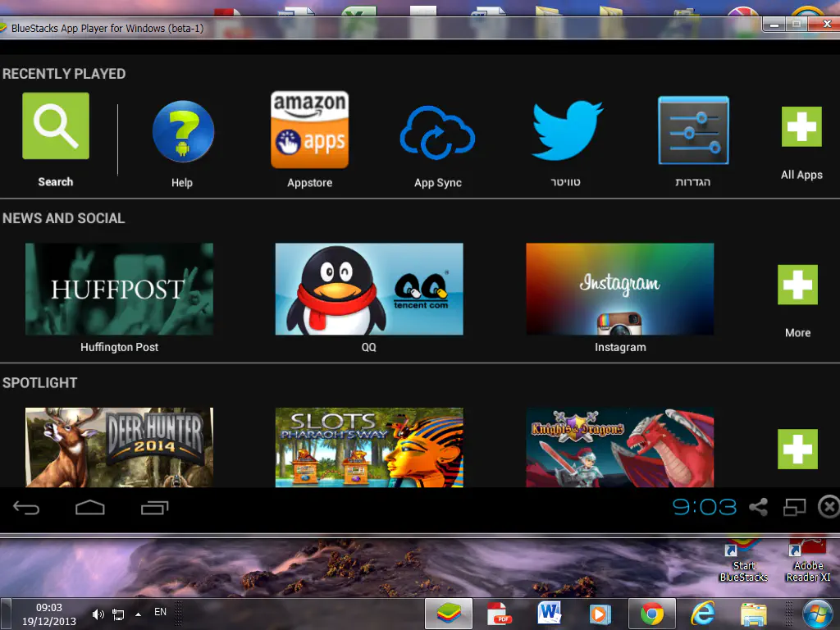Expand more Spotlight apps plus button
The width and height of the screenshot is (840, 630).
tap(797, 449)
